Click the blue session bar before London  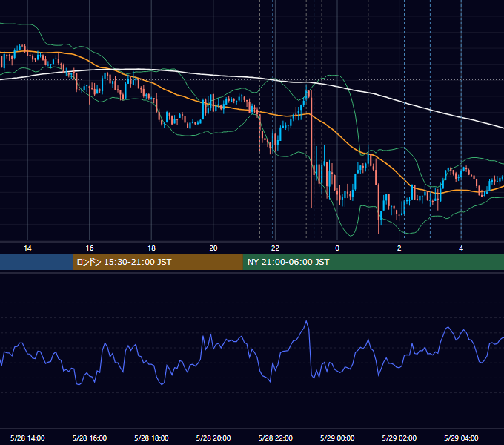click(x=36, y=262)
